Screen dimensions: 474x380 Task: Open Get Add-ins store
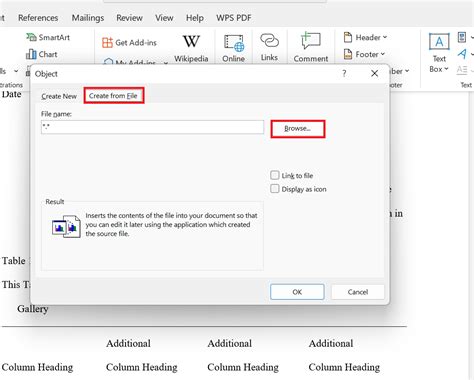[x=129, y=43]
